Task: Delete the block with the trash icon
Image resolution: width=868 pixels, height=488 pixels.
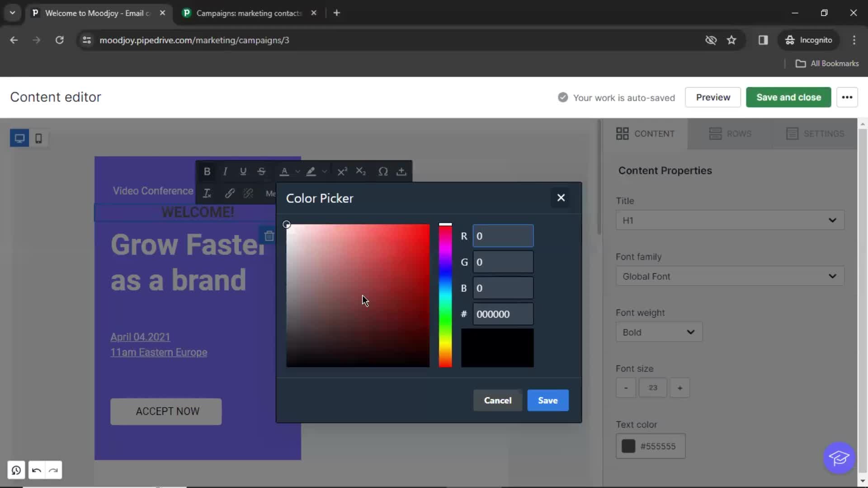Action: [269, 236]
